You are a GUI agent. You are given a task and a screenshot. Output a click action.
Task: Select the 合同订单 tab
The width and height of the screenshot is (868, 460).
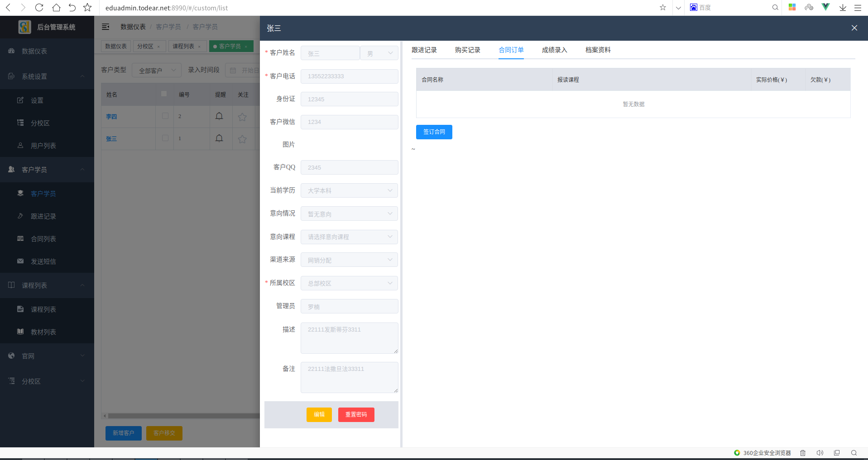click(511, 50)
